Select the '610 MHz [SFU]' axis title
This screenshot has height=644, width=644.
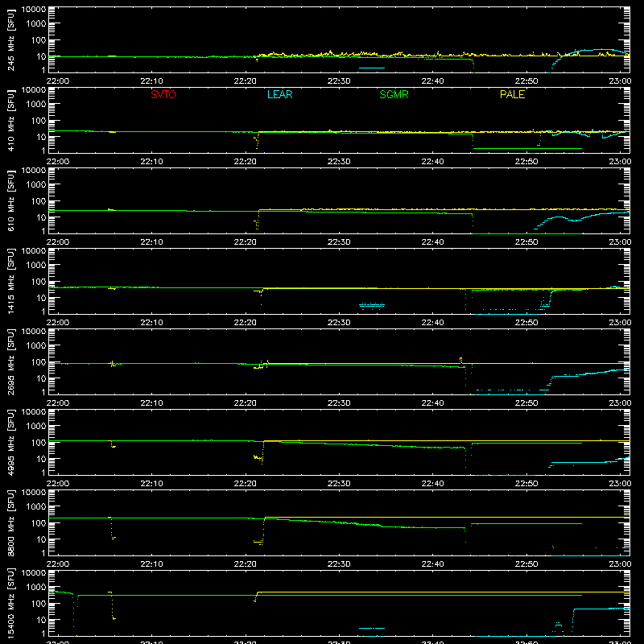coord(11,200)
